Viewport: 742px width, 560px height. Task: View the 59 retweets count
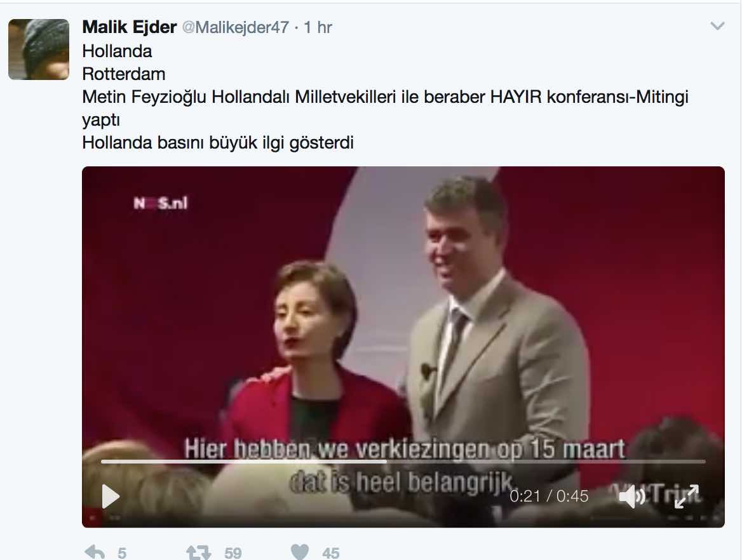pos(233,553)
